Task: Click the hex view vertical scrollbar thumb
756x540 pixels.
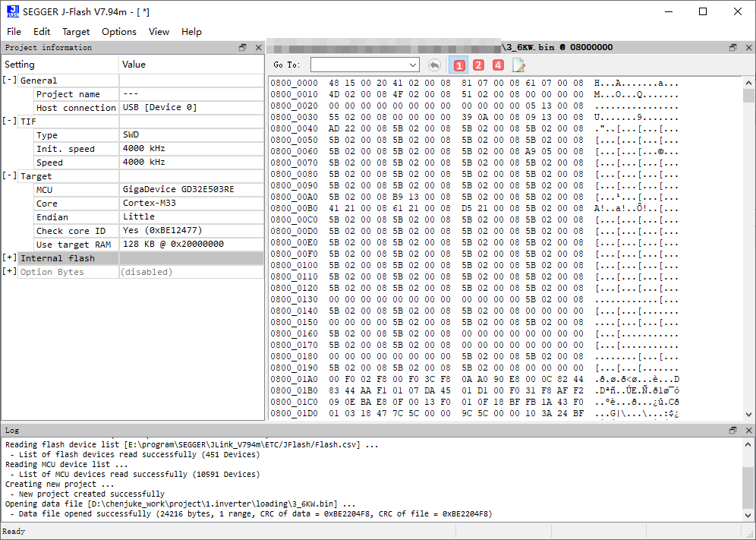Action: tap(748, 96)
